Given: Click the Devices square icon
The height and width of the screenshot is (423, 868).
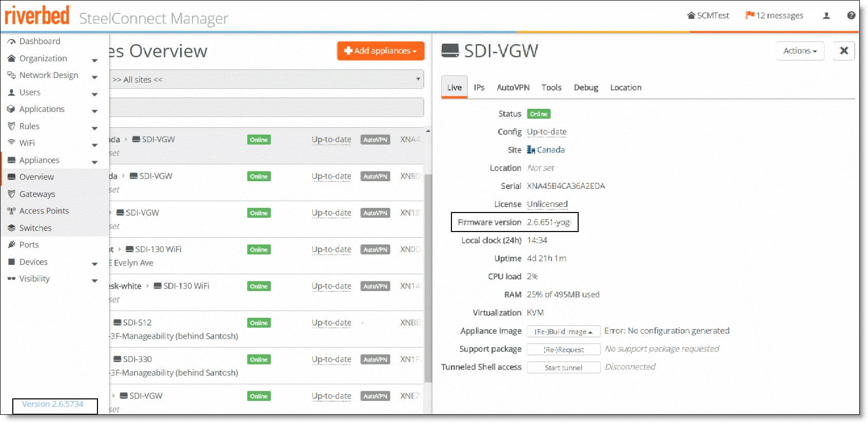Looking at the screenshot, I should point(11,262).
